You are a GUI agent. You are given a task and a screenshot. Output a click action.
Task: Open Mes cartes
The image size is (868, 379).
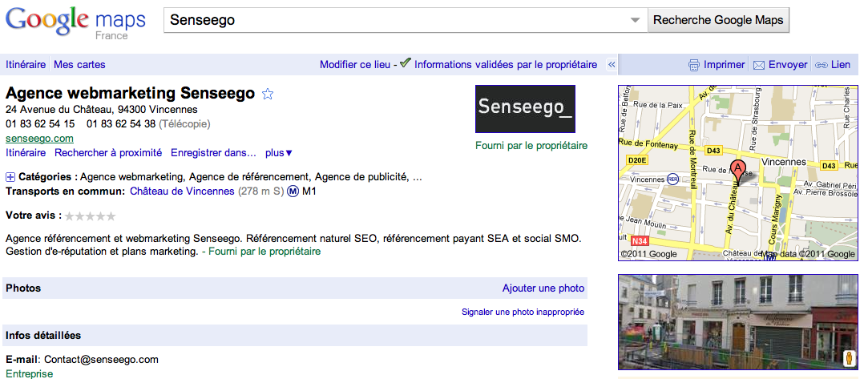[x=79, y=65]
